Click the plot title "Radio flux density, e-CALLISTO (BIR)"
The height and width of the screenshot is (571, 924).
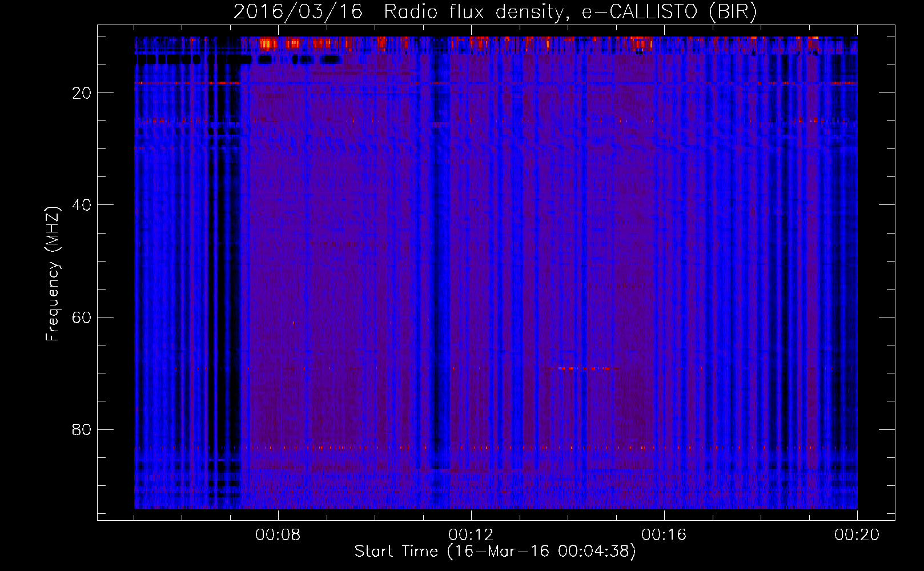tap(571, 12)
